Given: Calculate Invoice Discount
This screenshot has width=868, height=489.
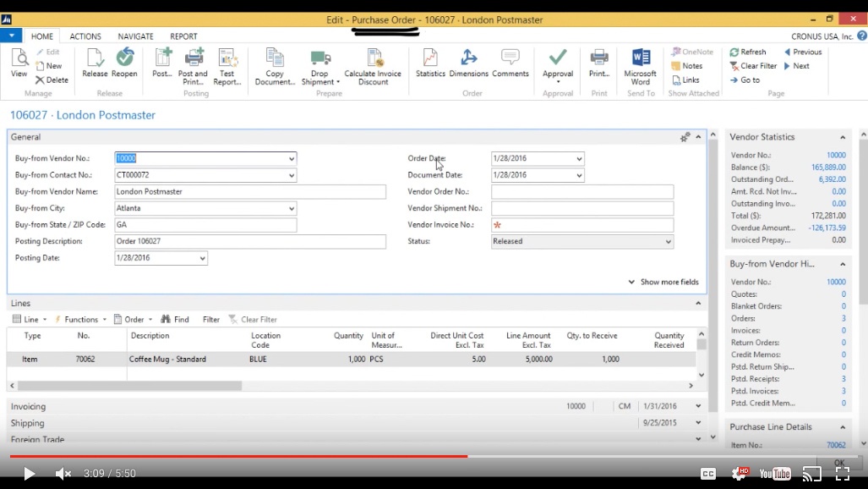Looking at the screenshot, I should (373, 67).
